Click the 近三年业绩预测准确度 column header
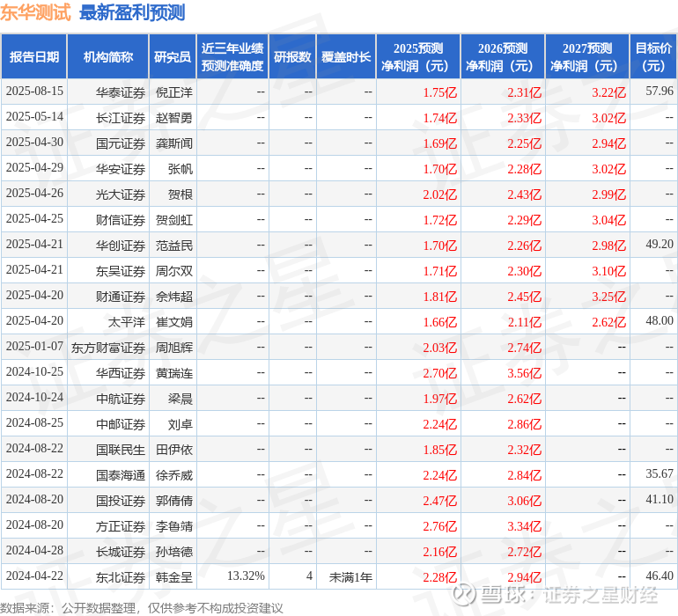Viewport: 678px width, 616px height. coord(232,56)
